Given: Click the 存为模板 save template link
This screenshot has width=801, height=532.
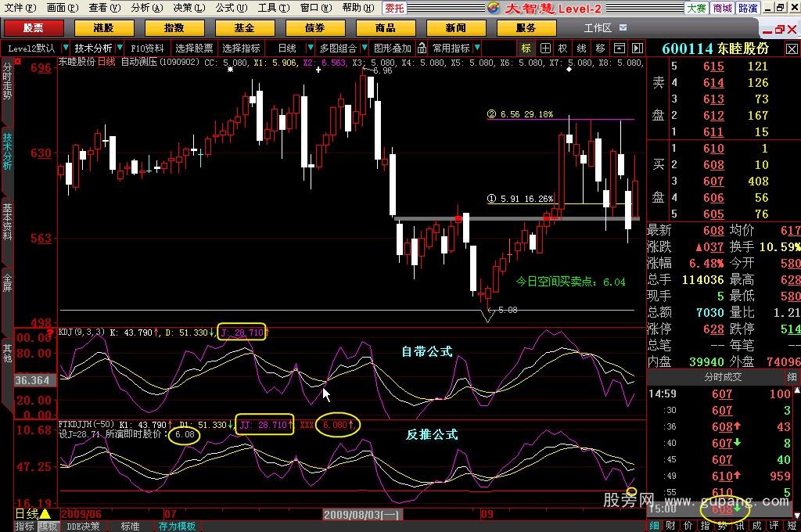Looking at the screenshot, I should pyautogui.click(x=177, y=527).
